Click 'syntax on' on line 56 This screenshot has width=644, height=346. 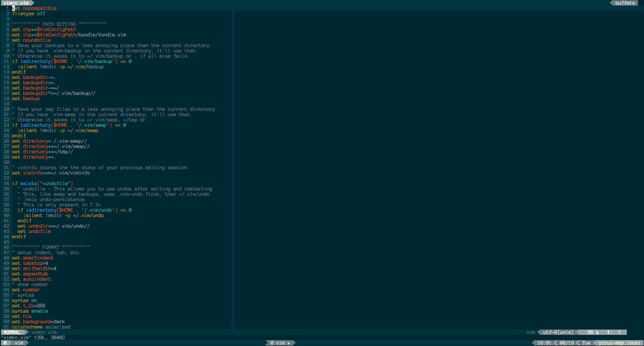pyautogui.click(x=24, y=300)
